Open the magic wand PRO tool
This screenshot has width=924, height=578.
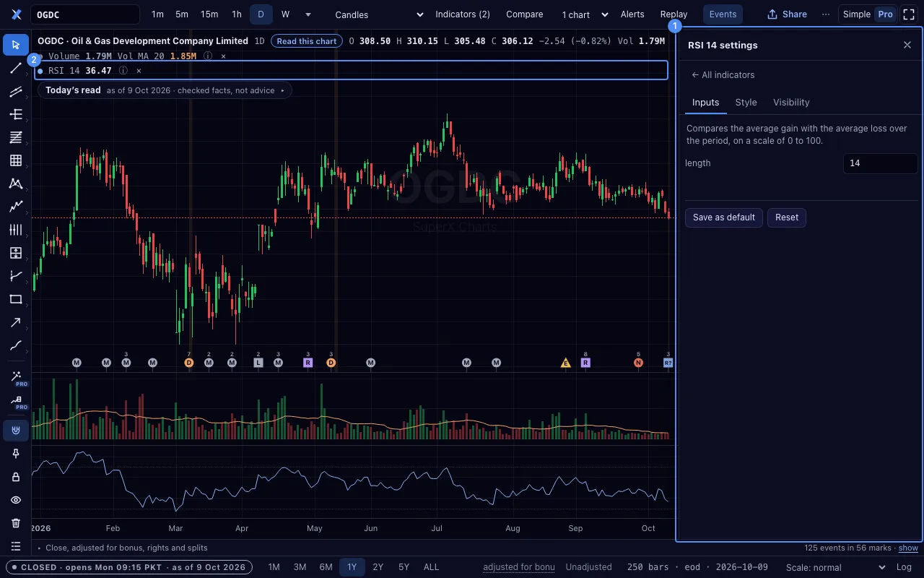[16, 378]
